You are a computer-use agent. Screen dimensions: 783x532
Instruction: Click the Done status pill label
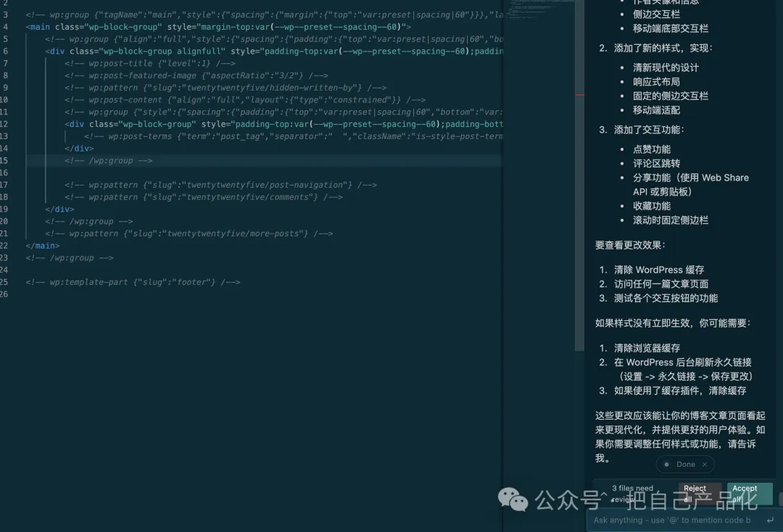pyautogui.click(x=685, y=464)
